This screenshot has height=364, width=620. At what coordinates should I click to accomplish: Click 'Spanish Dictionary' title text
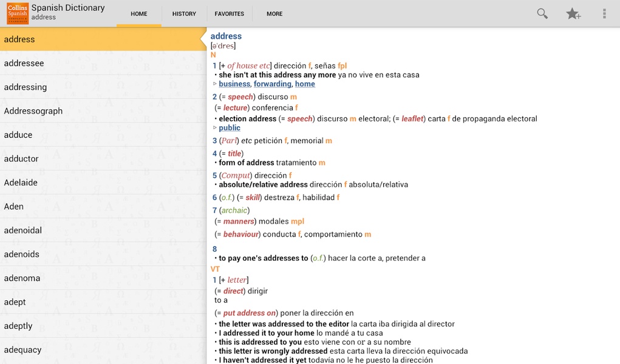(68, 8)
